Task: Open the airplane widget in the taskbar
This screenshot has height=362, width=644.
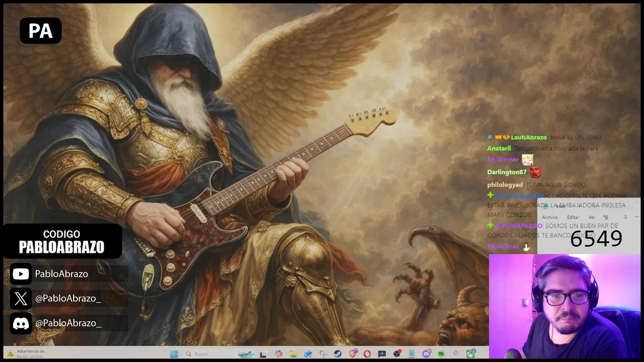Action: [246, 354]
